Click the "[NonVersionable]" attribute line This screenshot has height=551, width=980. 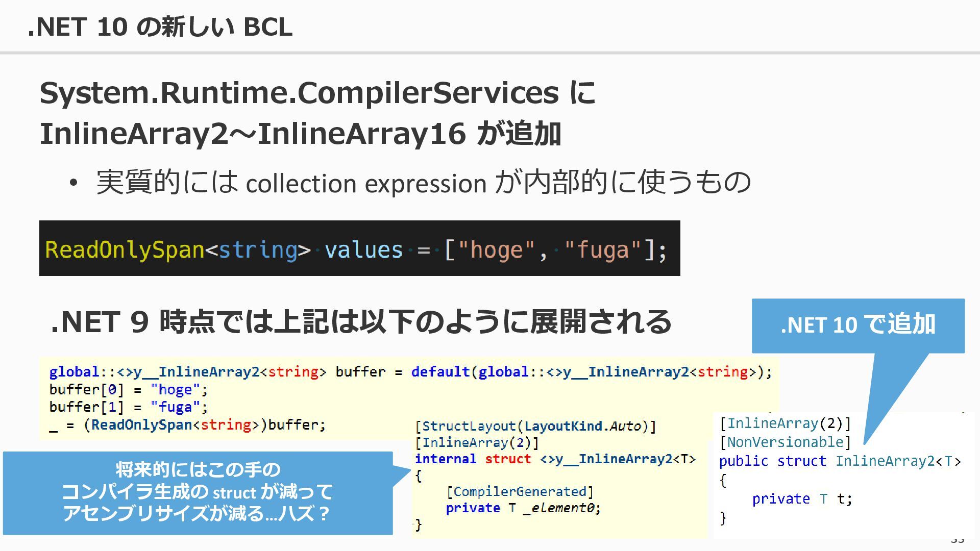point(785,442)
